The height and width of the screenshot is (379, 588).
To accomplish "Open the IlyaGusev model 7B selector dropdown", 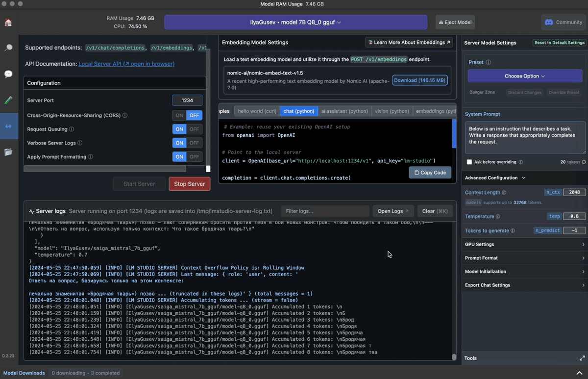I will 295,22.
